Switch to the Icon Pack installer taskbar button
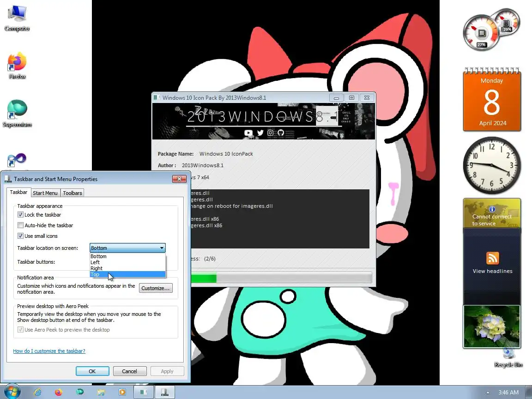 pyautogui.click(x=144, y=392)
